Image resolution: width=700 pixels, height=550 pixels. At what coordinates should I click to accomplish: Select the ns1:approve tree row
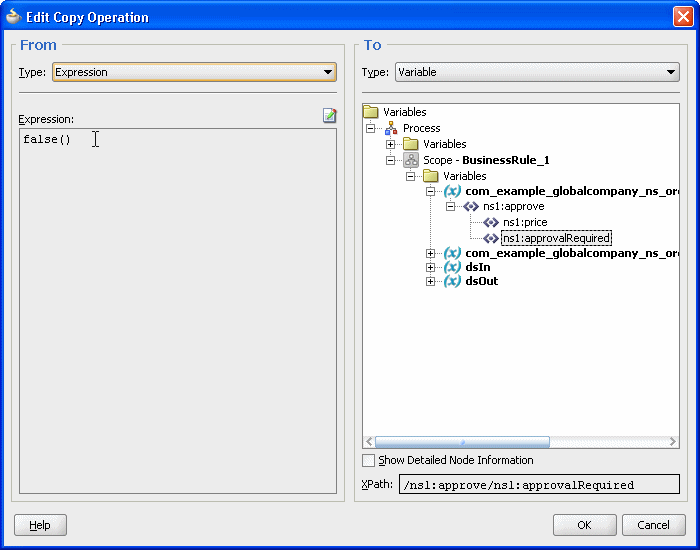(513, 206)
